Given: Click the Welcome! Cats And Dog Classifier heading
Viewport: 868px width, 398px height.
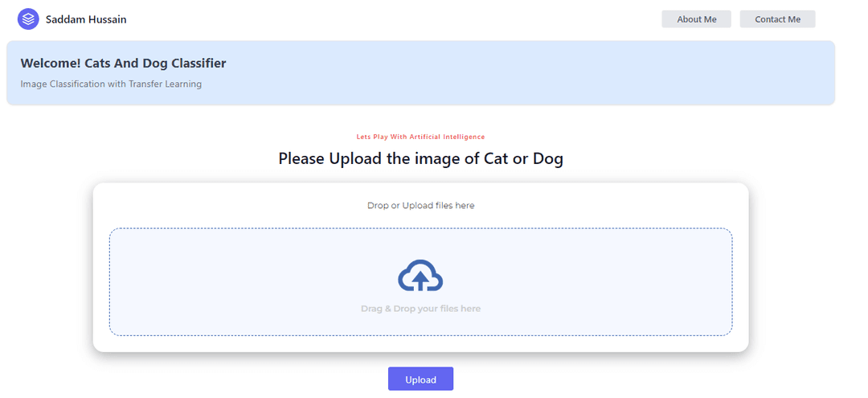Looking at the screenshot, I should pos(124,63).
